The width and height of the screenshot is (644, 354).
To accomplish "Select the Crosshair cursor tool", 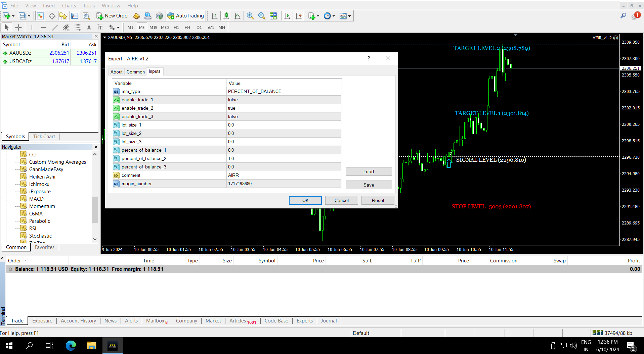I will click(x=18, y=28).
